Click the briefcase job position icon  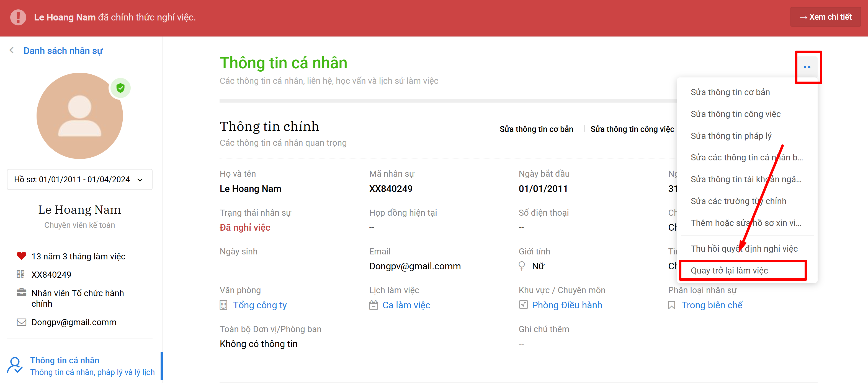click(22, 293)
